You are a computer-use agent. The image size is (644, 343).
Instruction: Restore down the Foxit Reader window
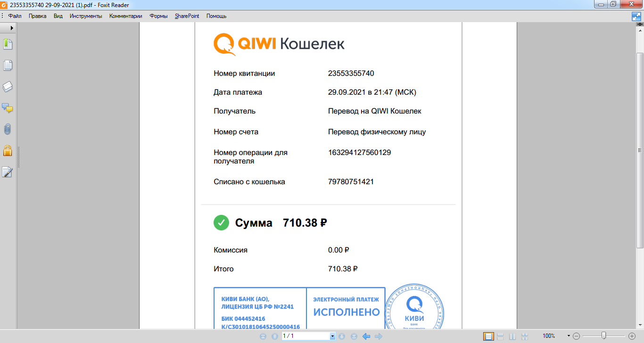pos(613,4)
